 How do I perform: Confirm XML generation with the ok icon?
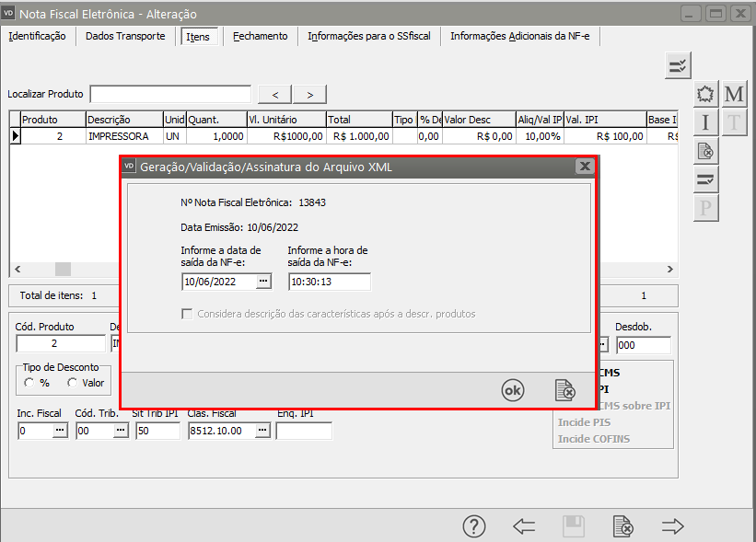point(512,390)
